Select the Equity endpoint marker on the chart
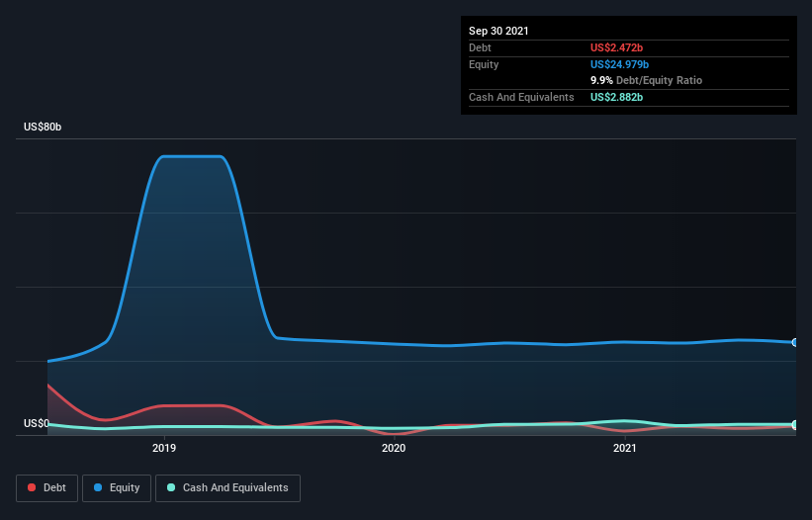 point(795,342)
